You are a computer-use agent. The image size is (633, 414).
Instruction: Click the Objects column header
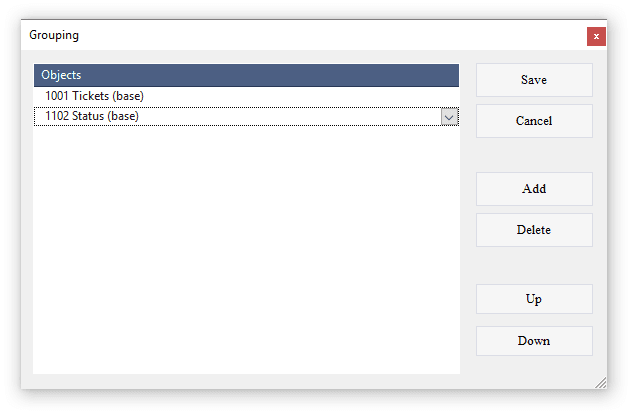pos(246,75)
